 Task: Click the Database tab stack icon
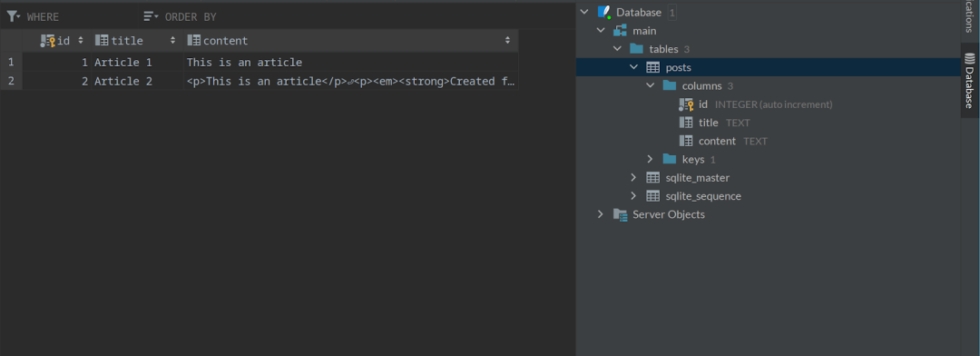pos(970,59)
